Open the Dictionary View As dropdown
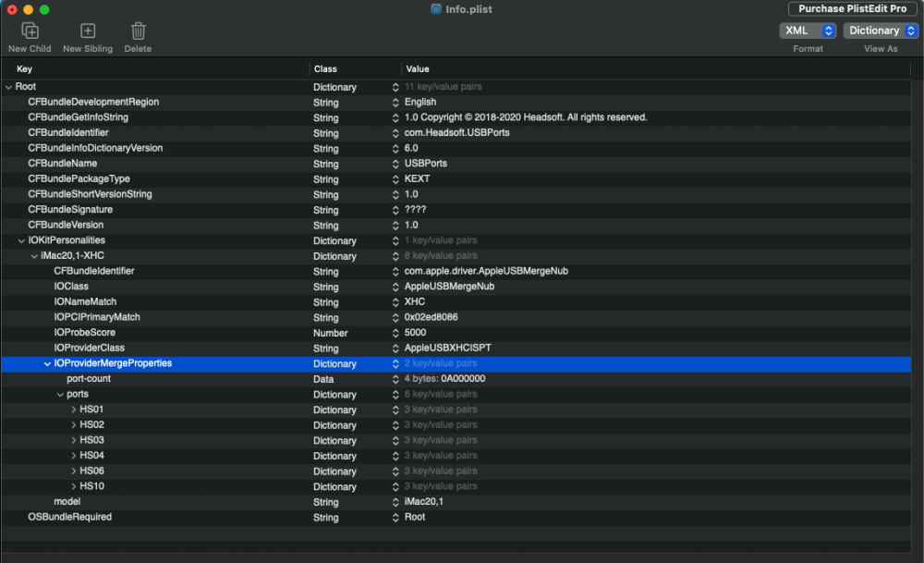The image size is (924, 563). click(881, 31)
